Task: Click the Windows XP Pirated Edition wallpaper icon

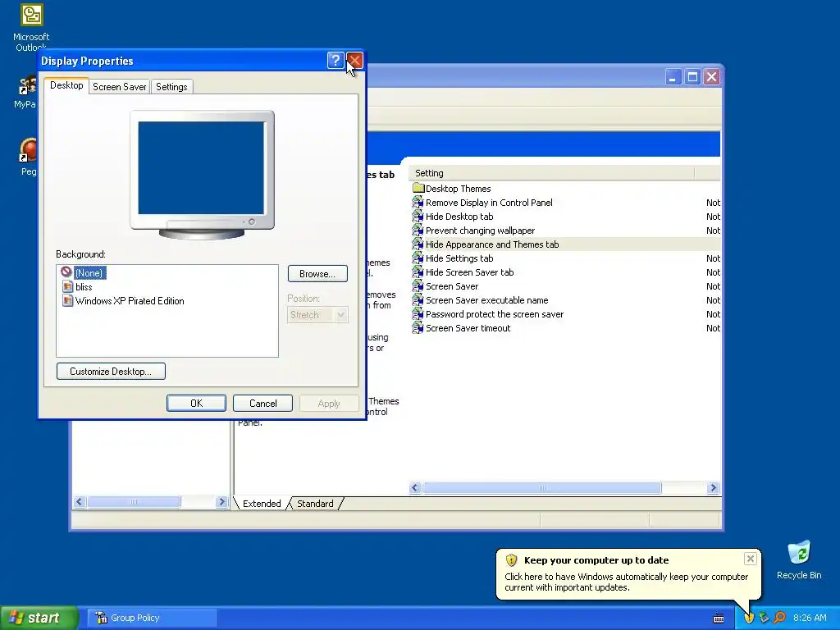Action: (x=67, y=300)
